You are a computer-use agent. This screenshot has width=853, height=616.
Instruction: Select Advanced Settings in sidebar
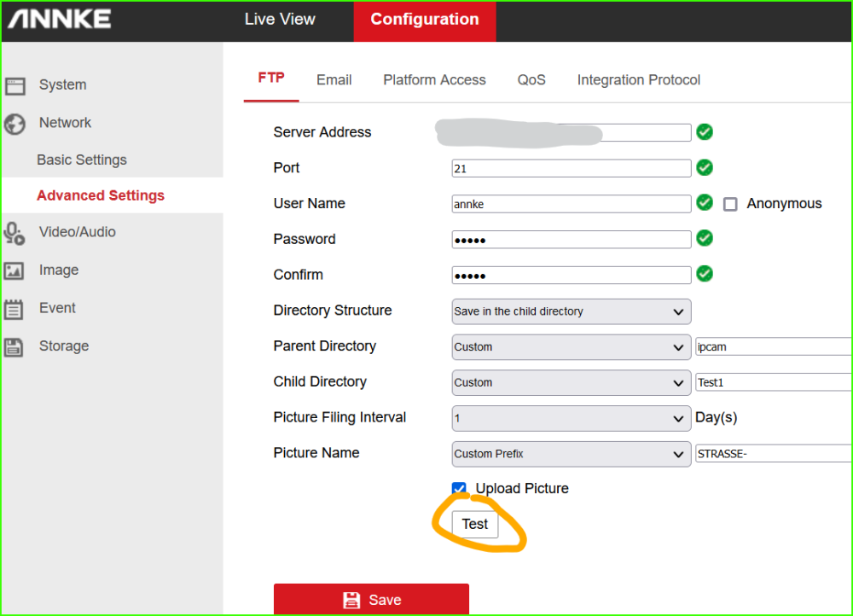[101, 195]
